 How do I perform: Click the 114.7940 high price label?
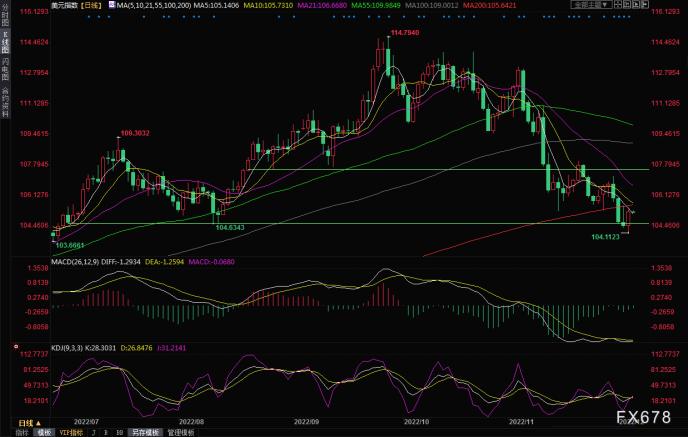coord(405,32)
